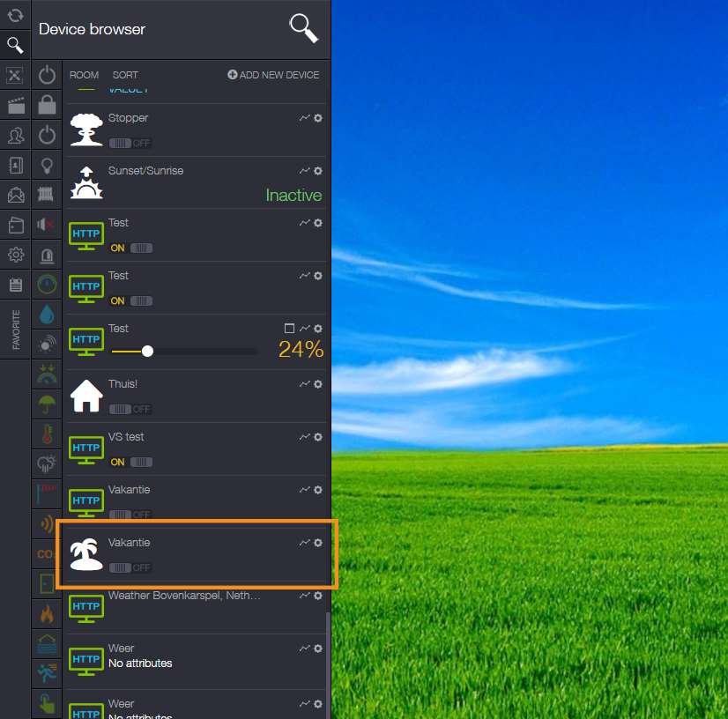Viewport: 728px width, 719px height.
Task: Filter devices by muted speaker category
Action: pyautogui.click(x=46, y=225)
